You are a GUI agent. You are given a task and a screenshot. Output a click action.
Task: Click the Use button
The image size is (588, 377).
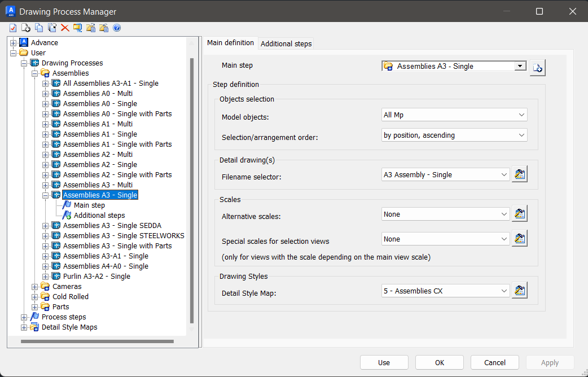click(x=384, y=362)
